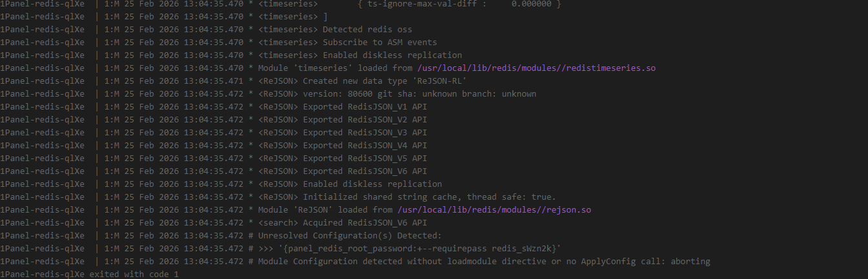Click the 'Exported RedisJSON_V3 API' log line

tap(365, 133)
